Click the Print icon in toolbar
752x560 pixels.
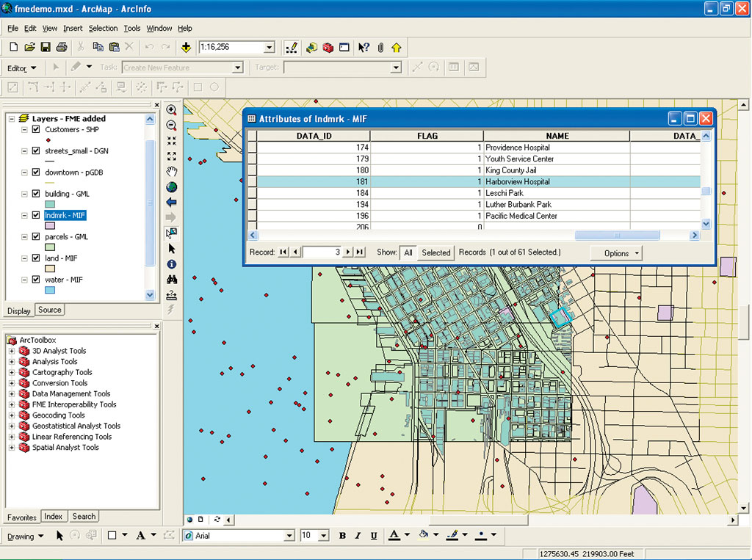click(x=62, y=48)
